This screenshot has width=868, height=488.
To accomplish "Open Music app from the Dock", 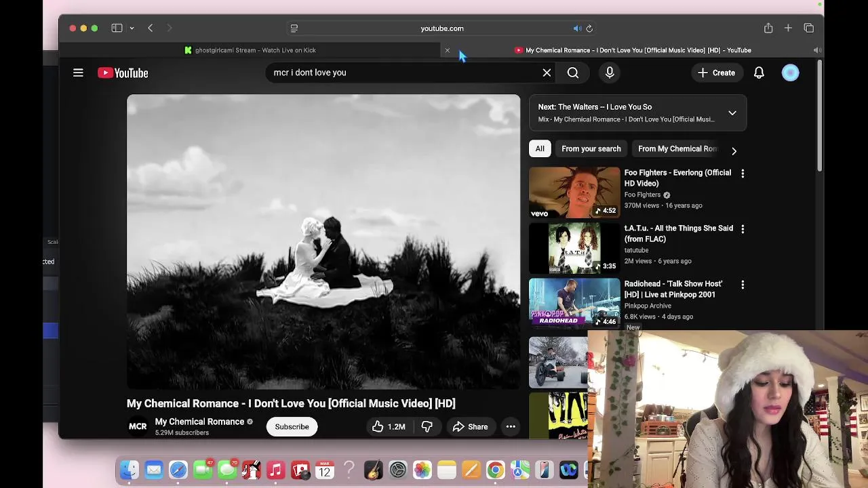I will click(275, 470).
